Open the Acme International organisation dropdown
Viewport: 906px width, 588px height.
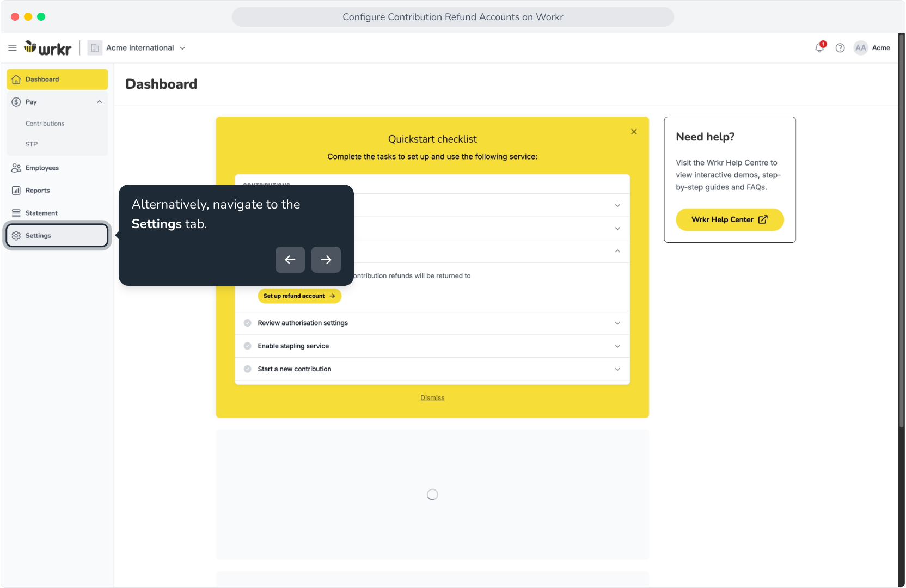137,48
